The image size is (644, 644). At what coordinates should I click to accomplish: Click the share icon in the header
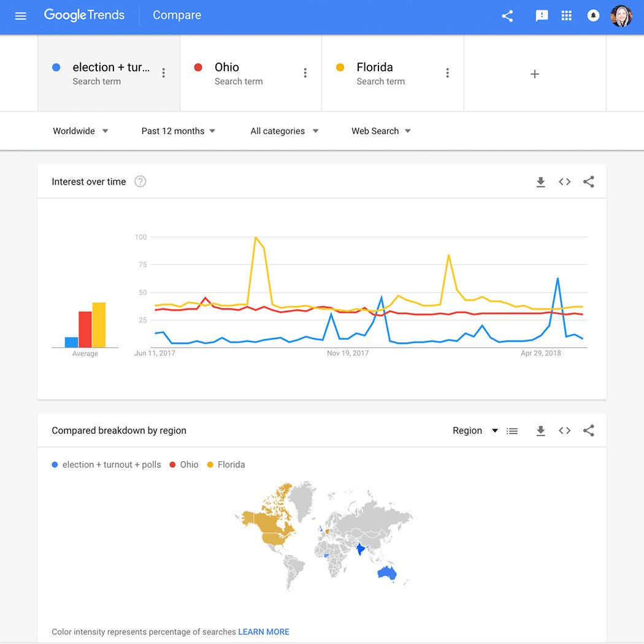click(x=507, y=16)
